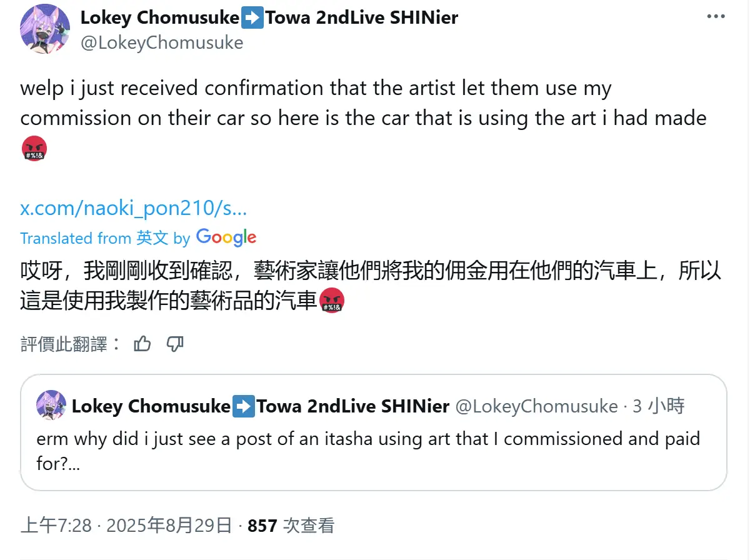This screenshot has width=750, height=560.
Task: Rate the translation with thumbs up
Action: pos(142,343)
